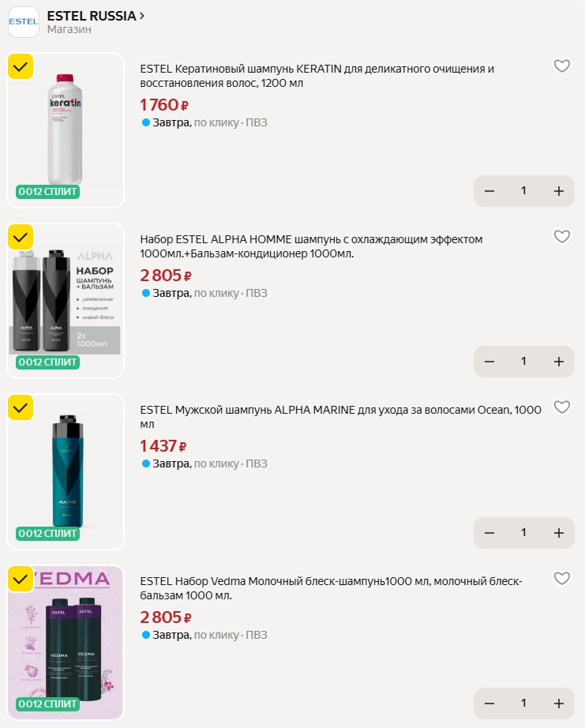Save Vedma set to favorites with the heart icon
This screenshot has height=728, width=585.
[561, 579]
